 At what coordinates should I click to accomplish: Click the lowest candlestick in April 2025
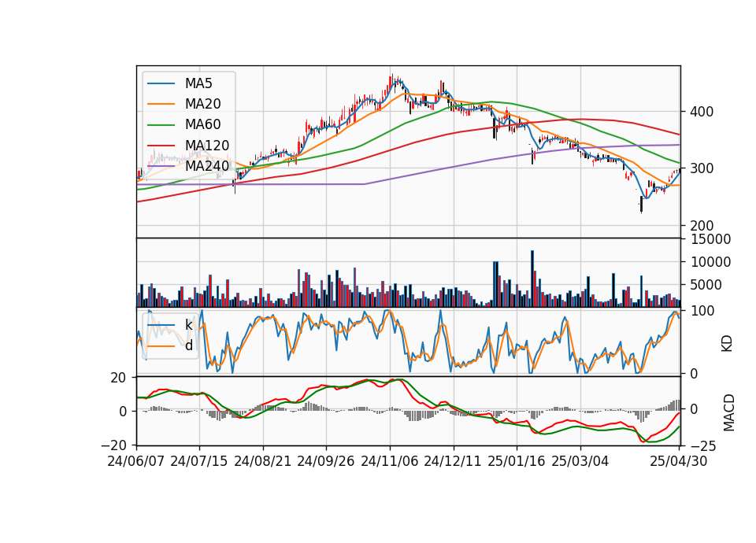[641, 205]
